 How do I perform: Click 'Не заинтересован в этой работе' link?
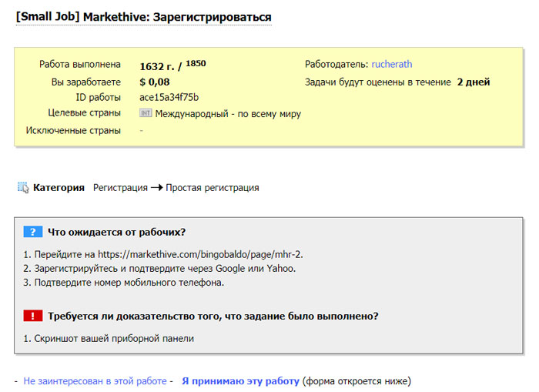point(95,381)
